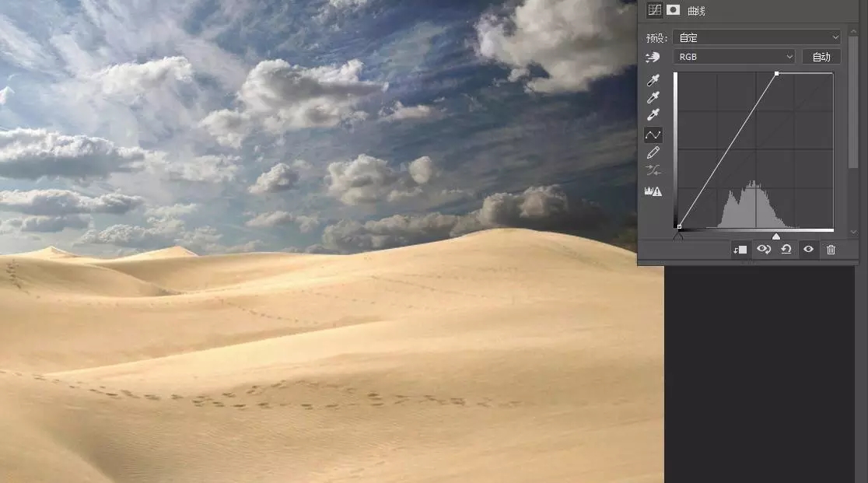Select the bottom-left black curve control point
The image size is (868, 483).
point(679,226)
